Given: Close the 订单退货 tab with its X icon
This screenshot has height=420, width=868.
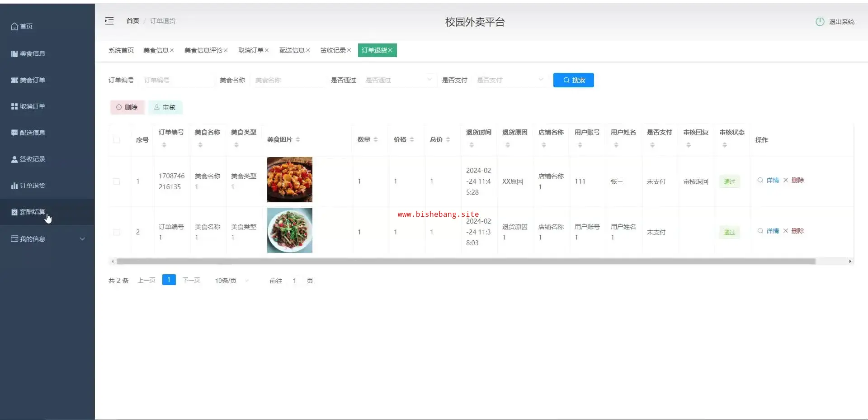Looking at the screenshot, I should click(390, 50).
